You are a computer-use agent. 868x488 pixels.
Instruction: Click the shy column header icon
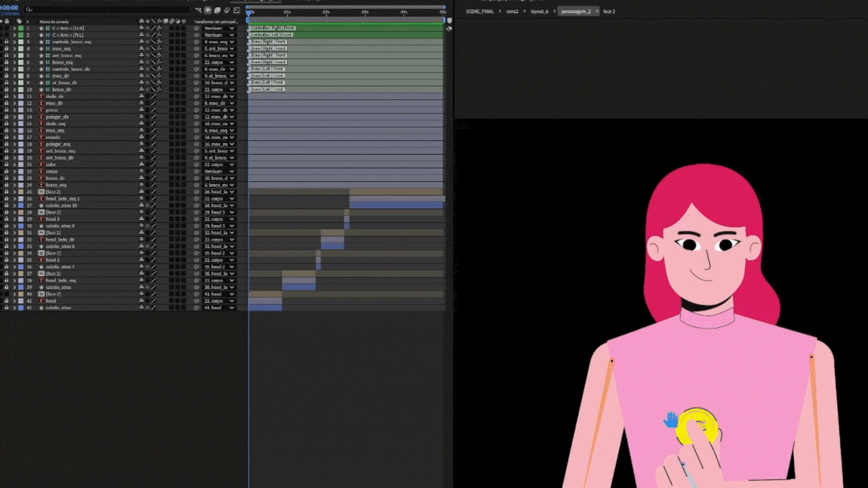pyautogui.click(x=142, y=21)
